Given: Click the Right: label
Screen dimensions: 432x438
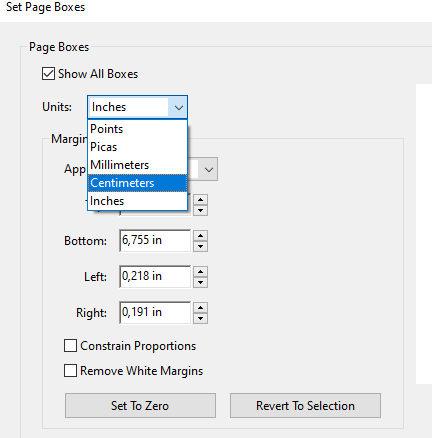Looking at the screenshot, I should (x=91, y=313).
